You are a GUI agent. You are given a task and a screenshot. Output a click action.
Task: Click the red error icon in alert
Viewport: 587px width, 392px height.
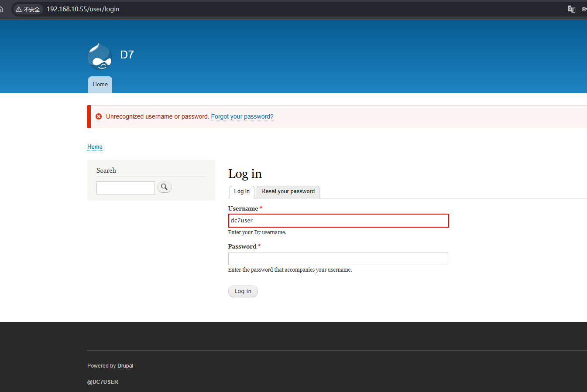tap(99, 116)
